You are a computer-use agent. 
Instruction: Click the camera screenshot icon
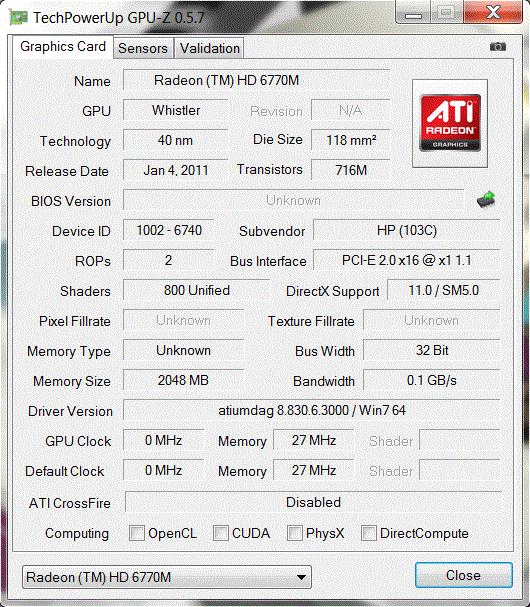point(497,47)
